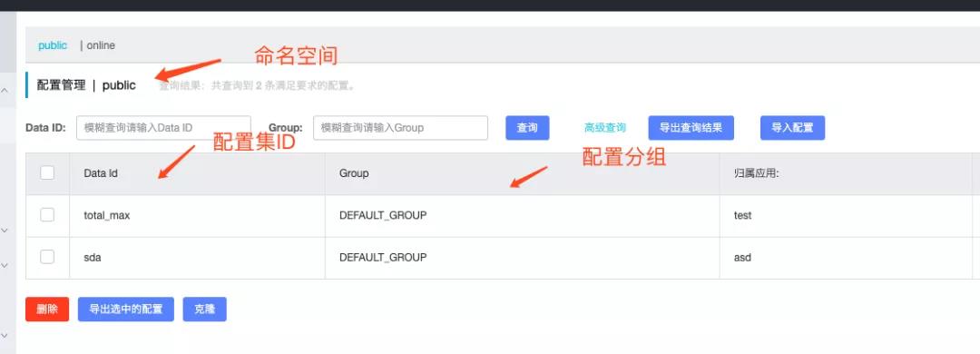Switch to the online namespace tab

(101, 45)
